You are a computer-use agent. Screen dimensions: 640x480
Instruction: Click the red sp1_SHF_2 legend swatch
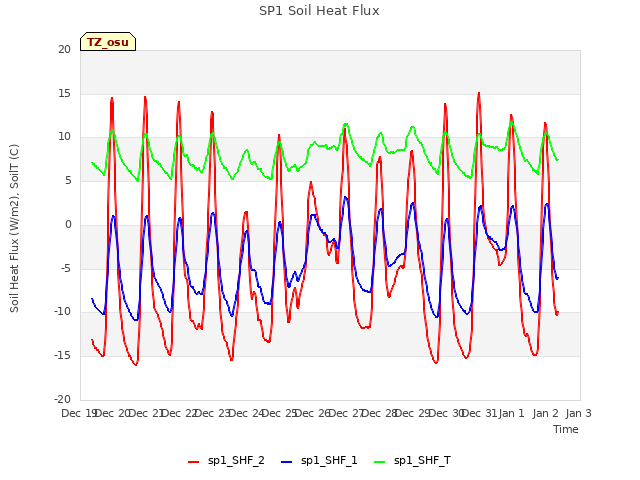(193, 462)
